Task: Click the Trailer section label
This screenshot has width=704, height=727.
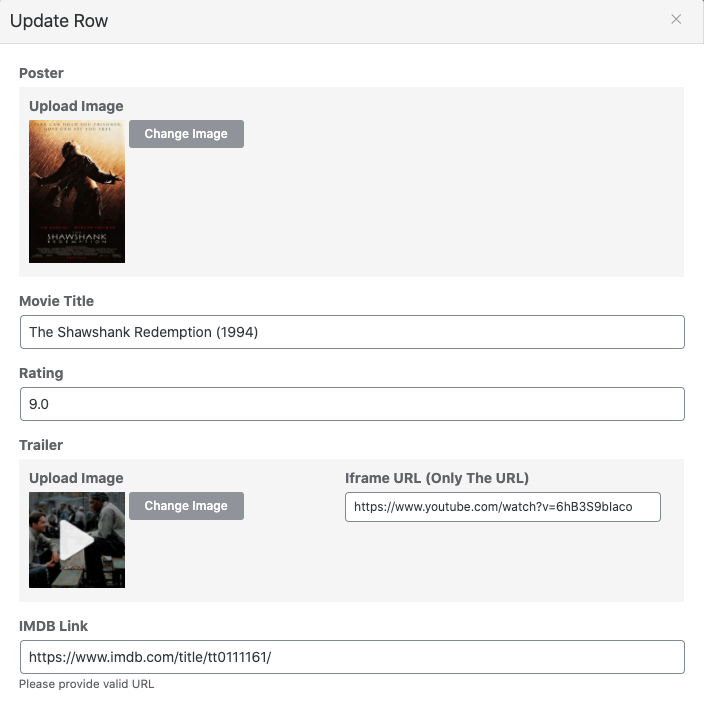Action: click(x=41, y=445)
